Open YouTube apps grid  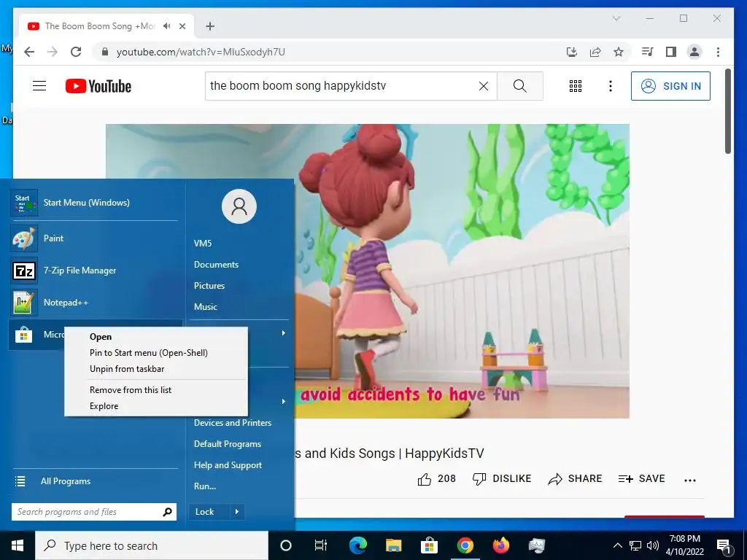(576, 86)
